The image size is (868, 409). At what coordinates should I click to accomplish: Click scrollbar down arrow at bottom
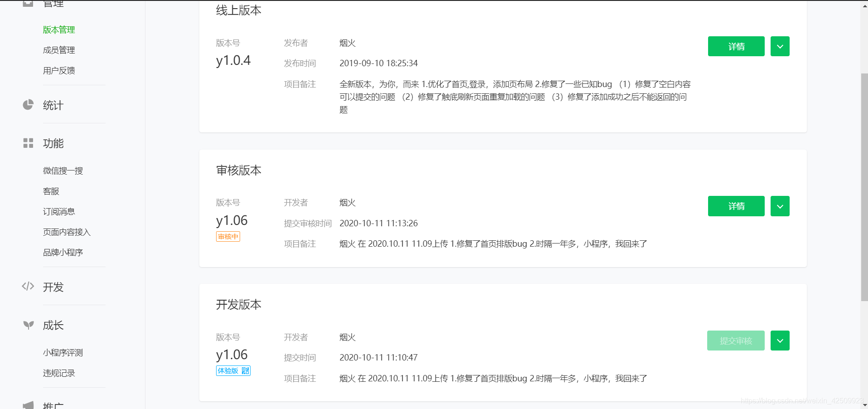[864, 405]
